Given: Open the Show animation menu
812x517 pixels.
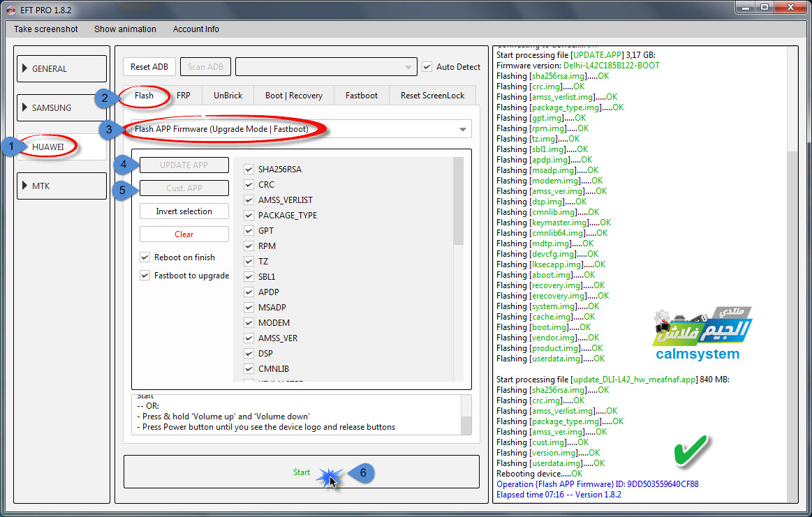Looking at the screenshot, I should (x=125, y=29).
